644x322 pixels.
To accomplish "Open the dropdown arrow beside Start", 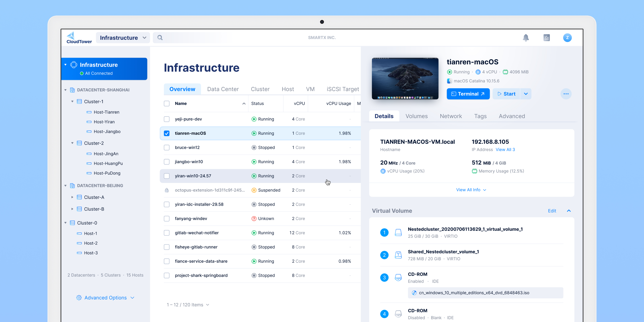I will (526, 94).
